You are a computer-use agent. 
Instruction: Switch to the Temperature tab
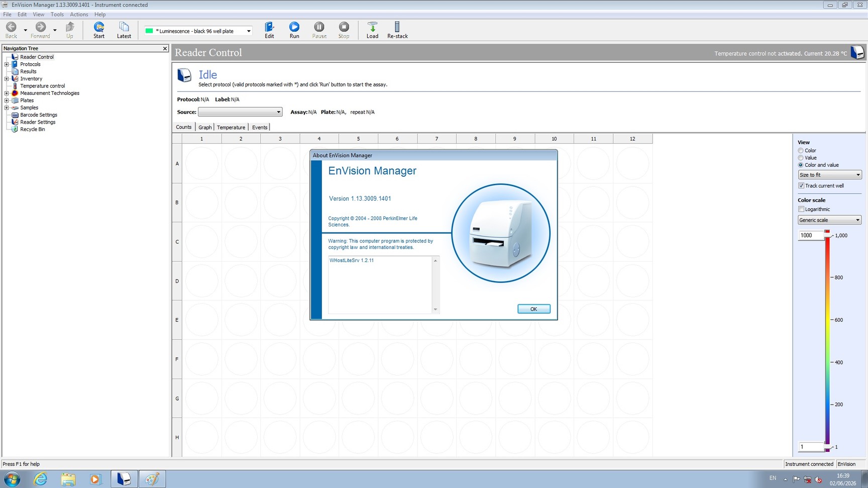click(x=231, y=128)
